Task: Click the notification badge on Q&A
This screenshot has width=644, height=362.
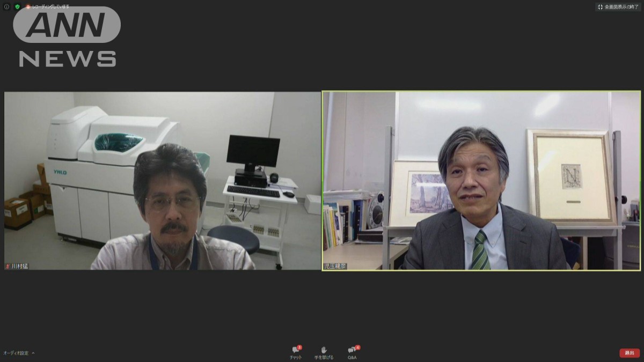Action: pyautogui.click(x=357, y=348)
